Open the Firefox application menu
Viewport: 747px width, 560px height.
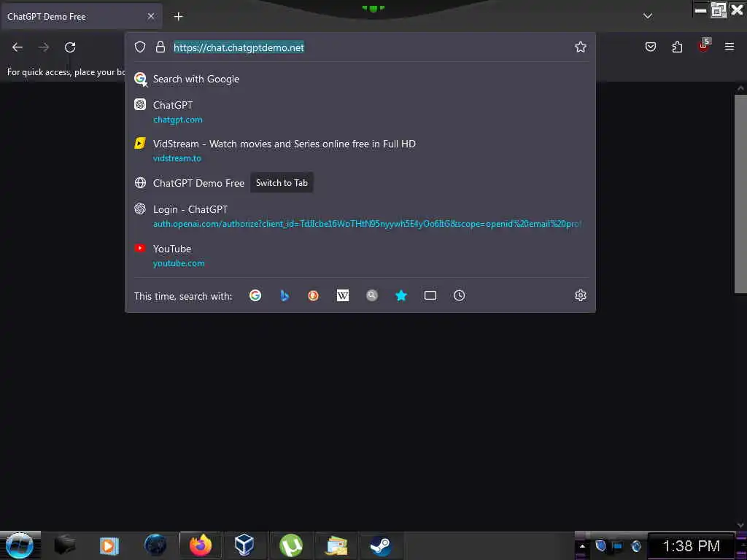click(x=729, y=47)
